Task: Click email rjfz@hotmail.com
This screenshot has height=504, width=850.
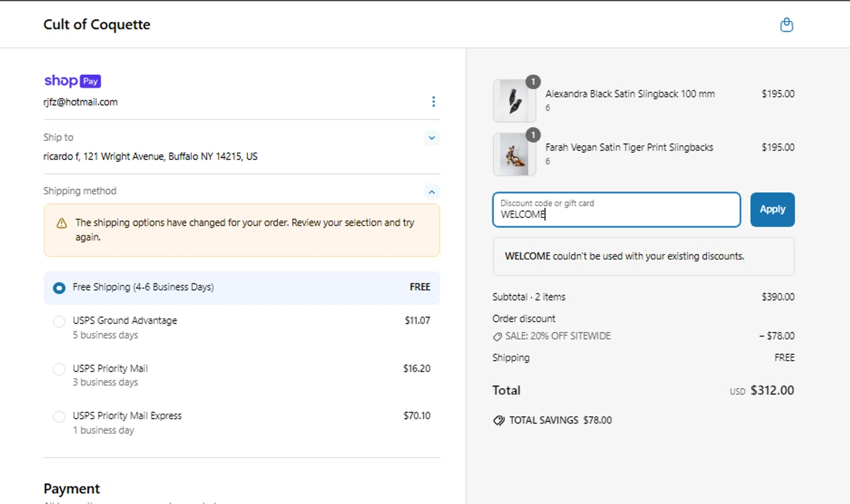Action: coord(80,102)
